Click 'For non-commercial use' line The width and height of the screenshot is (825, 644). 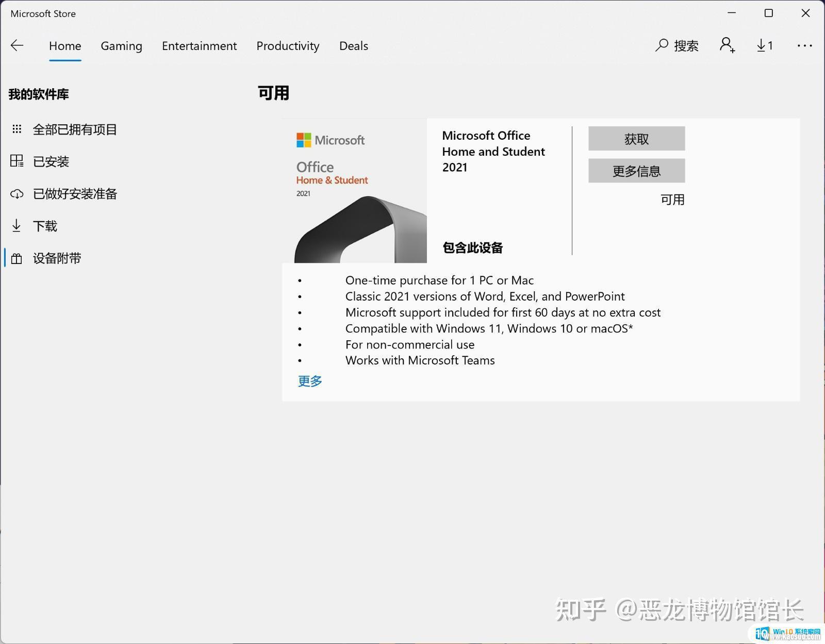(x=410, y=344)
